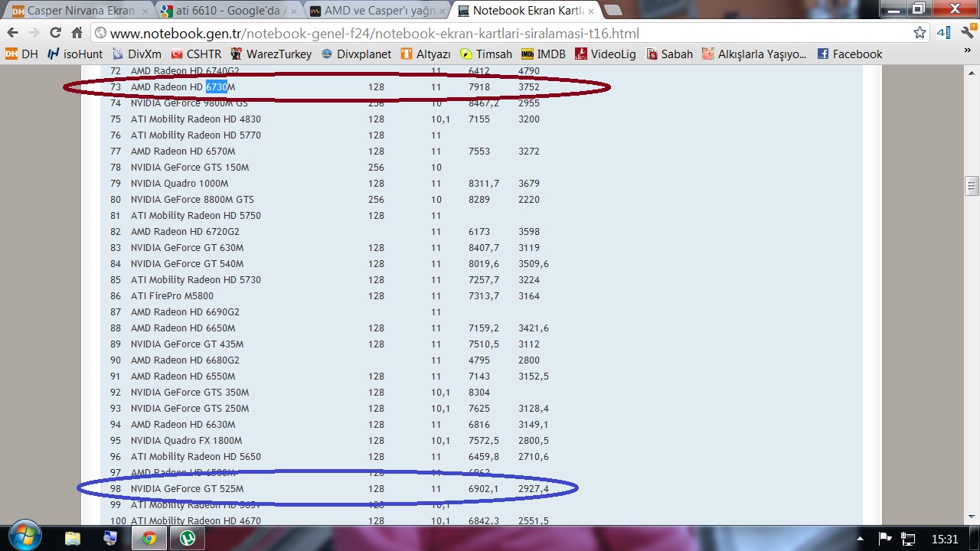Image resolution: width=980 pixels, height=551 pixels.
Task: Open the Divxplanet bookmark
Action: coord(356,54)
